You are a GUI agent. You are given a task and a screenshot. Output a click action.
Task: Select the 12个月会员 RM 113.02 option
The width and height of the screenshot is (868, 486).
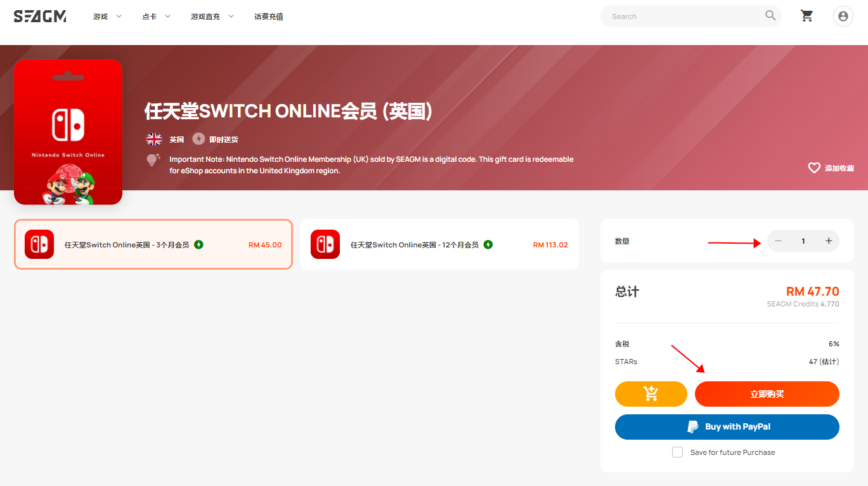click(439, 244)
